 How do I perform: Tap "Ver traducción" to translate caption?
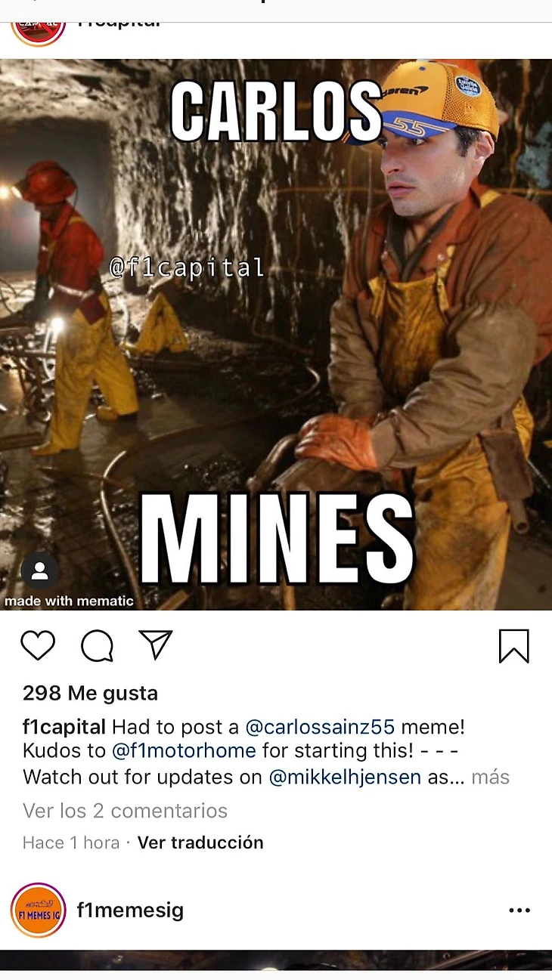coord(200,842)
